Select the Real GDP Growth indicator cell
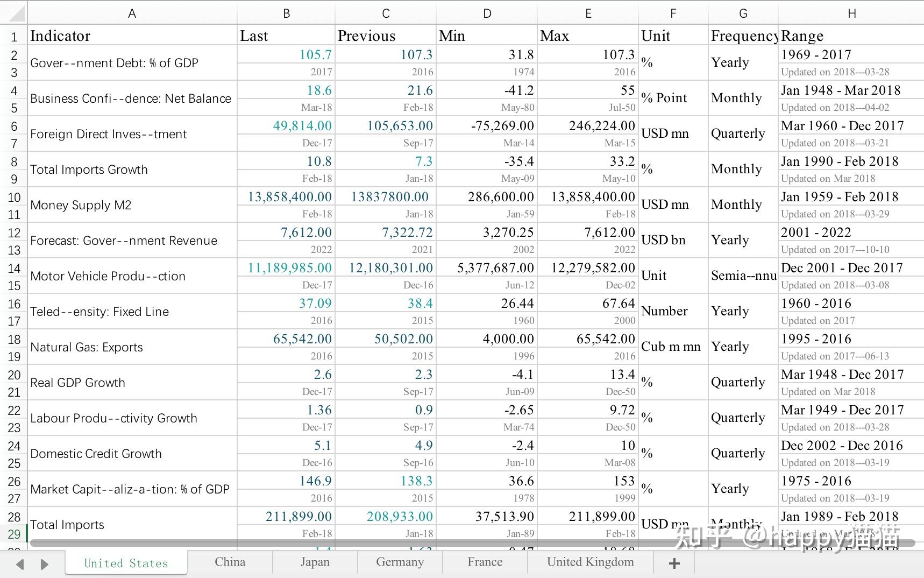This screenshot has width=924, height=578. click(x=77, y=383)
